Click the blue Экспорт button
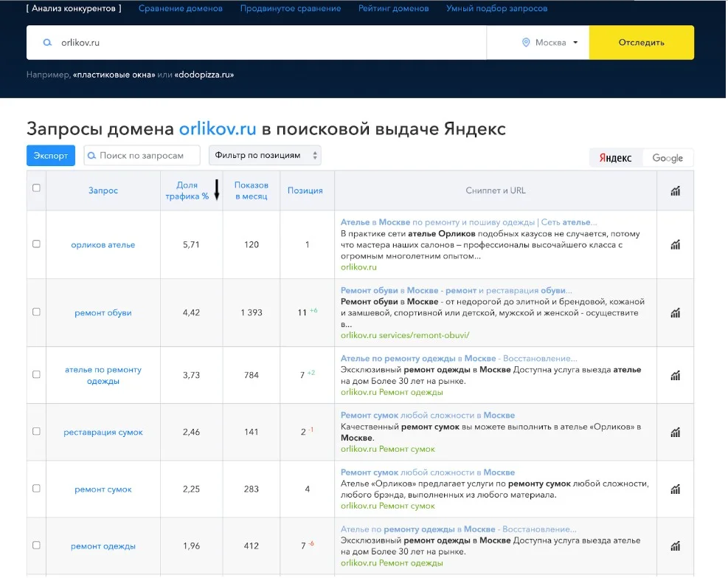 pyautogui.click(x=51, y=156)
